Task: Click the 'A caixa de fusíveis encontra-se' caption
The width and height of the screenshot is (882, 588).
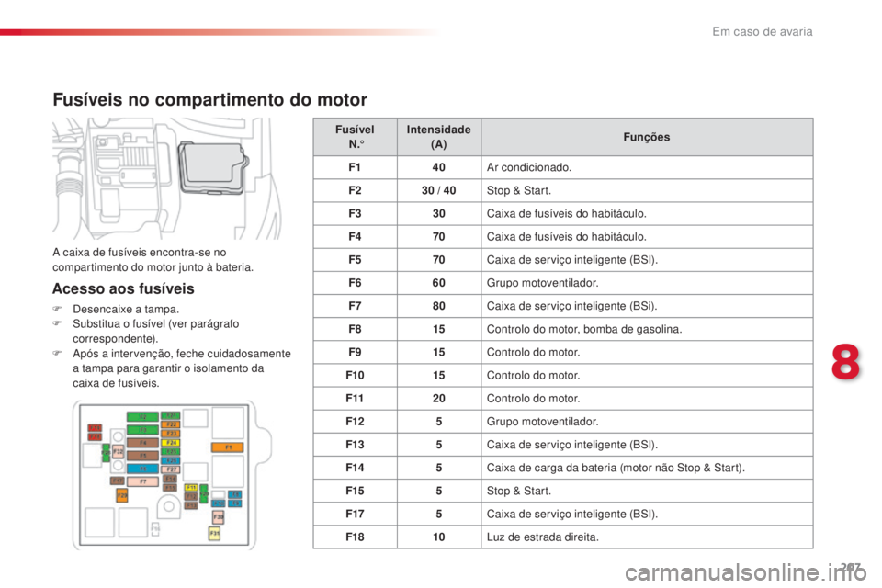Action: click(x=153, y=259)
